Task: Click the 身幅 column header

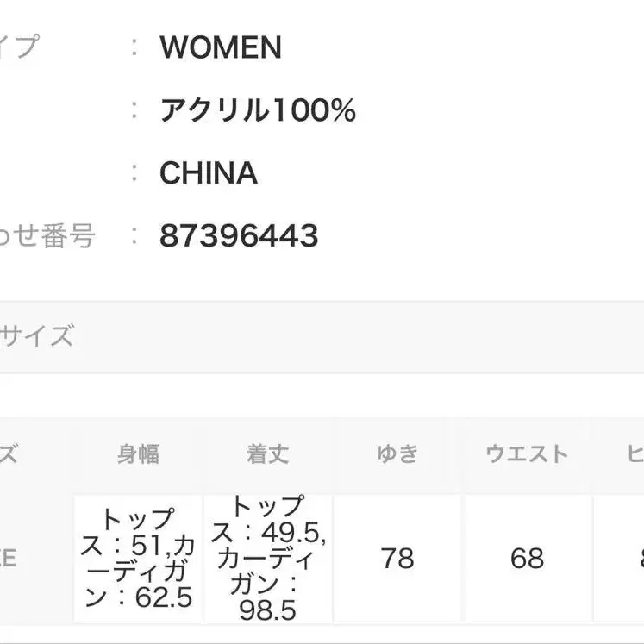Action: pos(138,453)
